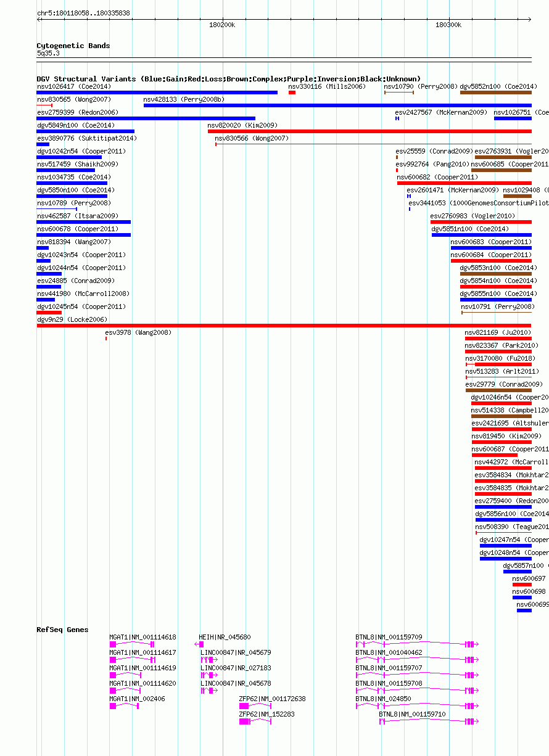549x756 pixels.
Task: Open nsv10790 (Perry2008) variant
Action: tap(399, 92)
